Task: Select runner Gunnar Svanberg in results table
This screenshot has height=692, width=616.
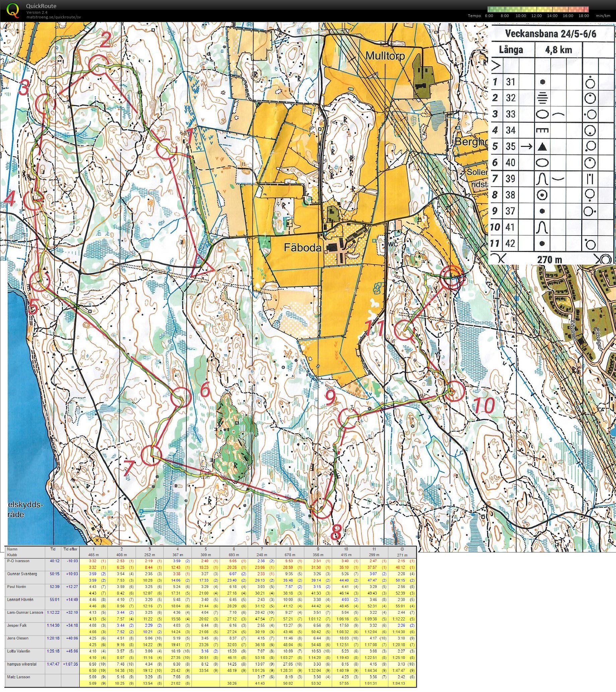Action: [22, 574]
